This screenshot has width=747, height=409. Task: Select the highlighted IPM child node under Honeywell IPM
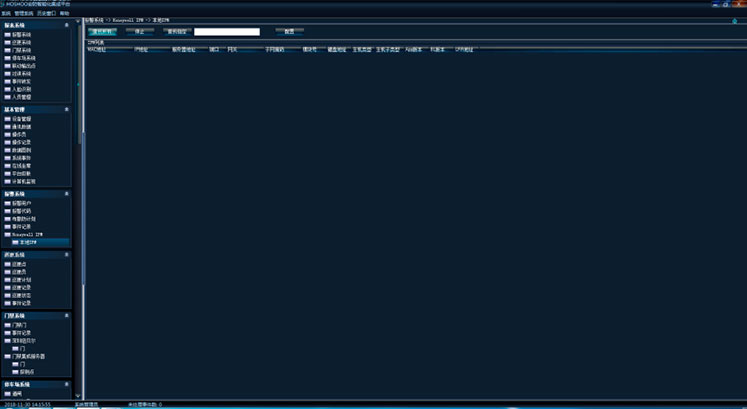(30, 242)
